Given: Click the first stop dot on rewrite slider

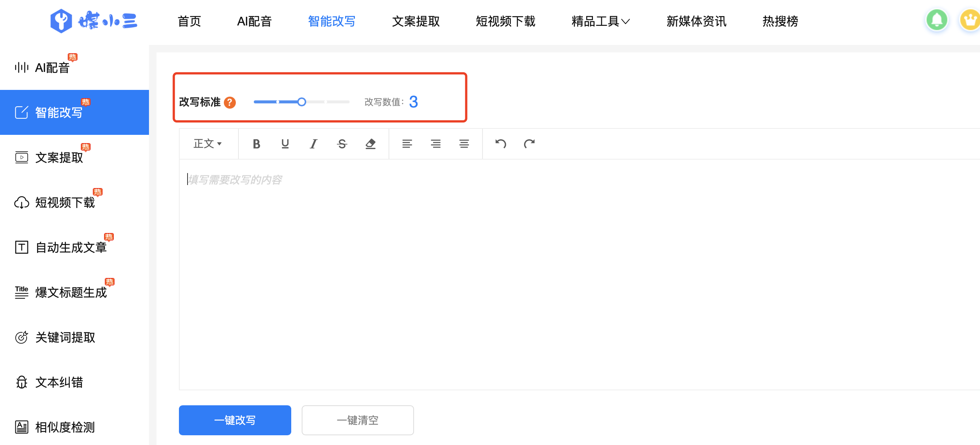Looking at the screenshot, I should pyautogui.click(x=278, y=102).
